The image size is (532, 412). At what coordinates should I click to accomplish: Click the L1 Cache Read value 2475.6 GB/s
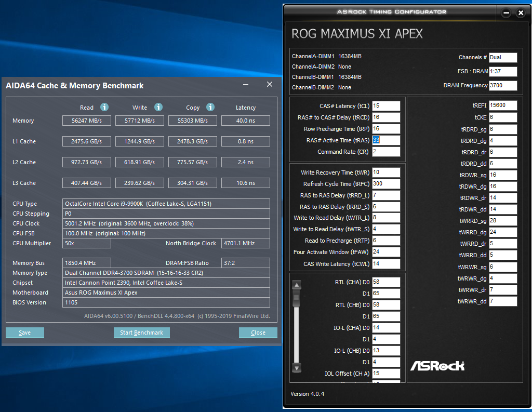[87, 141]
